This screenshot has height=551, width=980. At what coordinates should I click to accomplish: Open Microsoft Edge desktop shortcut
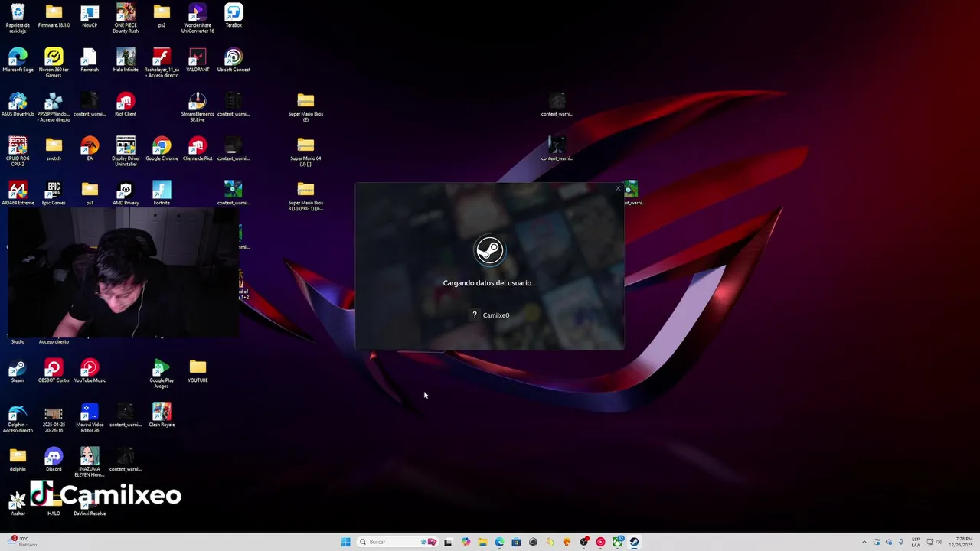18,61
